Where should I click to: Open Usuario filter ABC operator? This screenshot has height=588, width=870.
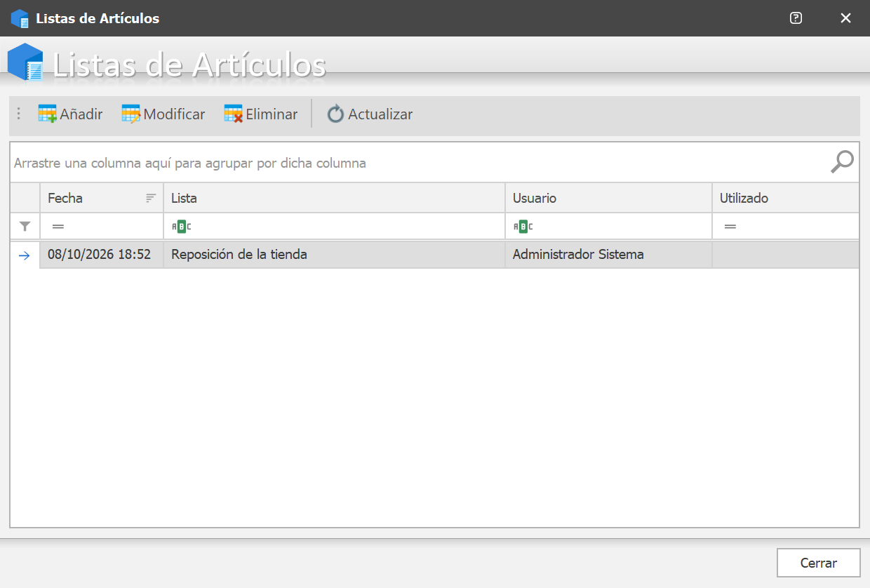[x=523, y=227]
